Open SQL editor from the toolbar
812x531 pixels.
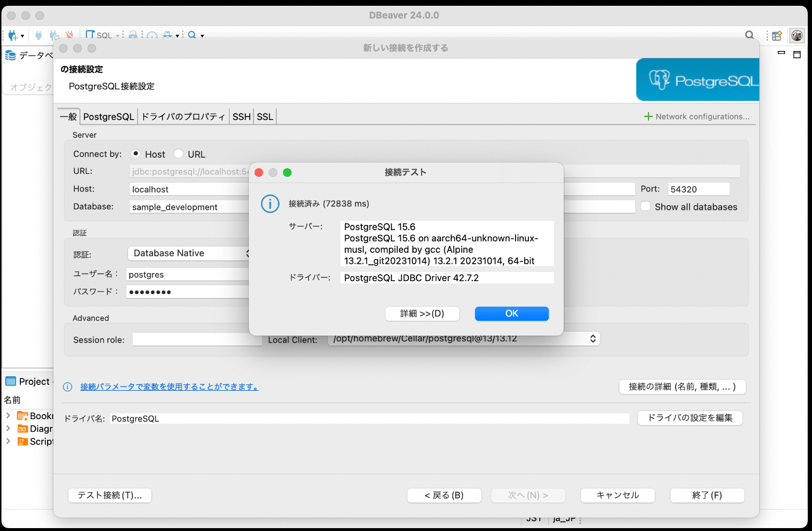(x=99, y=35)
